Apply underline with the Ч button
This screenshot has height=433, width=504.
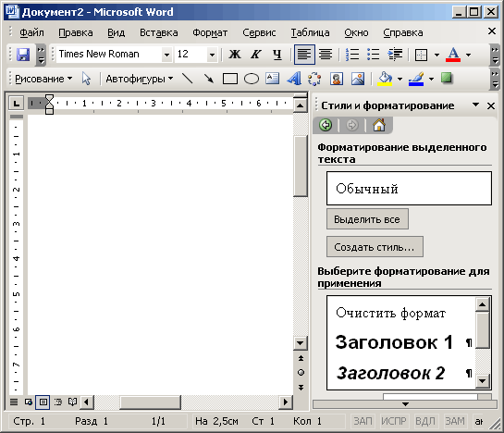[x=277, y=55]
